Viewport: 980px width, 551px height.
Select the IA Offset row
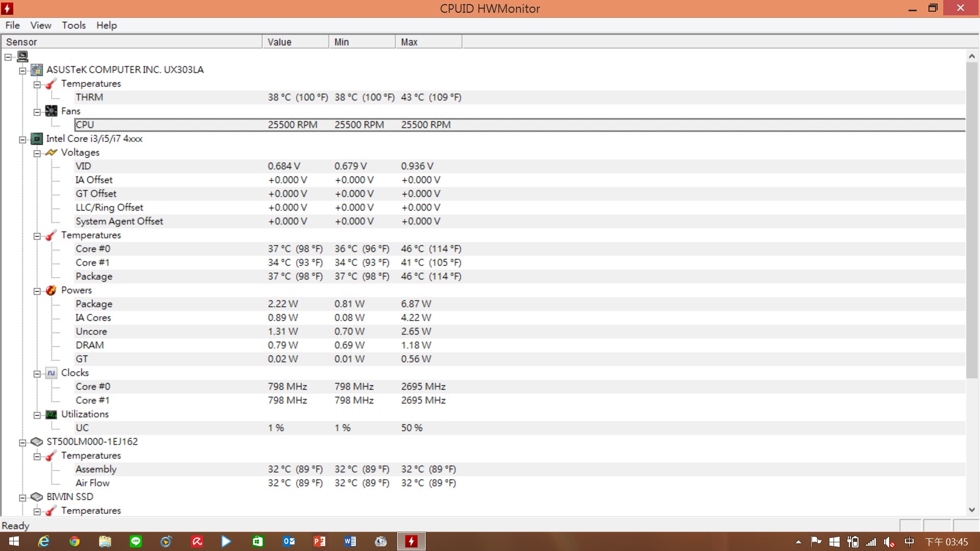(x=520, y=180)
